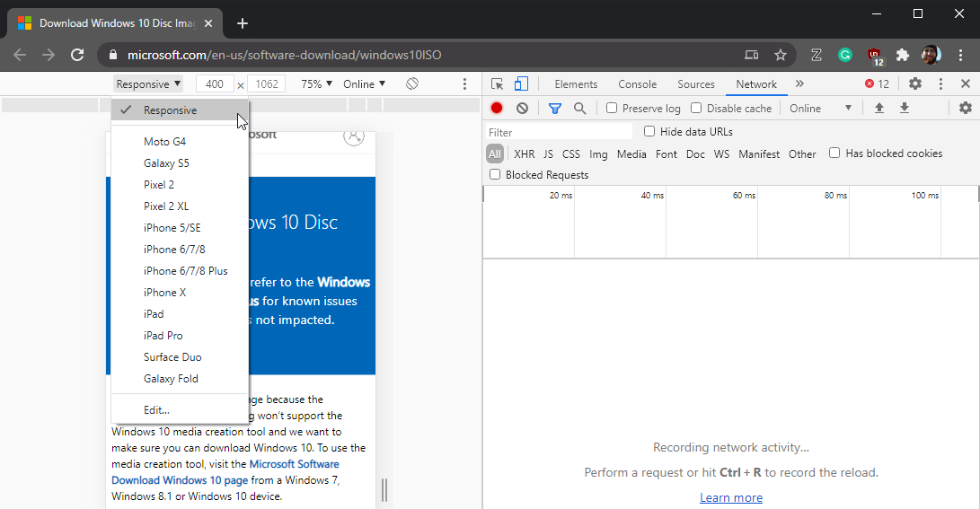Check Has blocked cookies
980x509 pixels.
coord(834,153)
